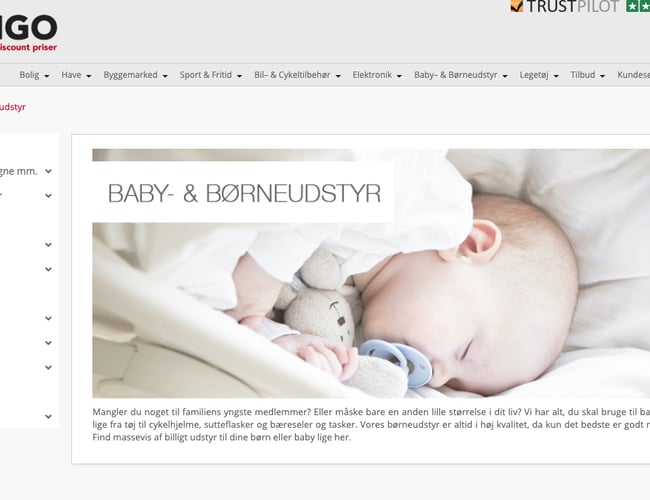Open the Sport & Fritid menu
650x500 pixels.
tap(211, 75)
